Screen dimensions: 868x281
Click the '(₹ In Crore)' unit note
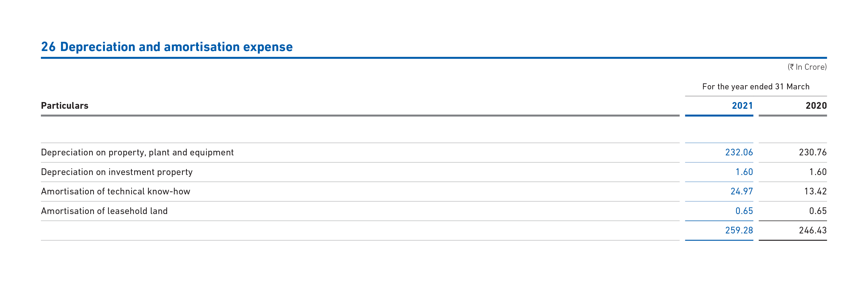pyautogui.click(x=807, y=67)
